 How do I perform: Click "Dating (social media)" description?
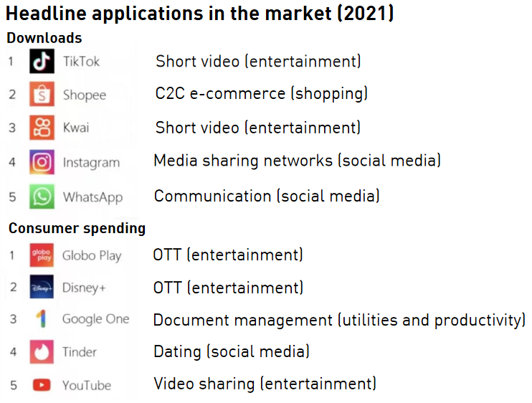click(x=232, y=352)
